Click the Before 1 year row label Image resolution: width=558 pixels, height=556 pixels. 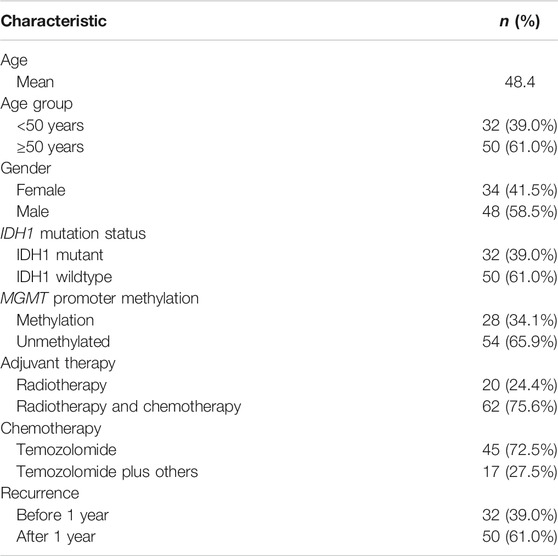point(62,515)
